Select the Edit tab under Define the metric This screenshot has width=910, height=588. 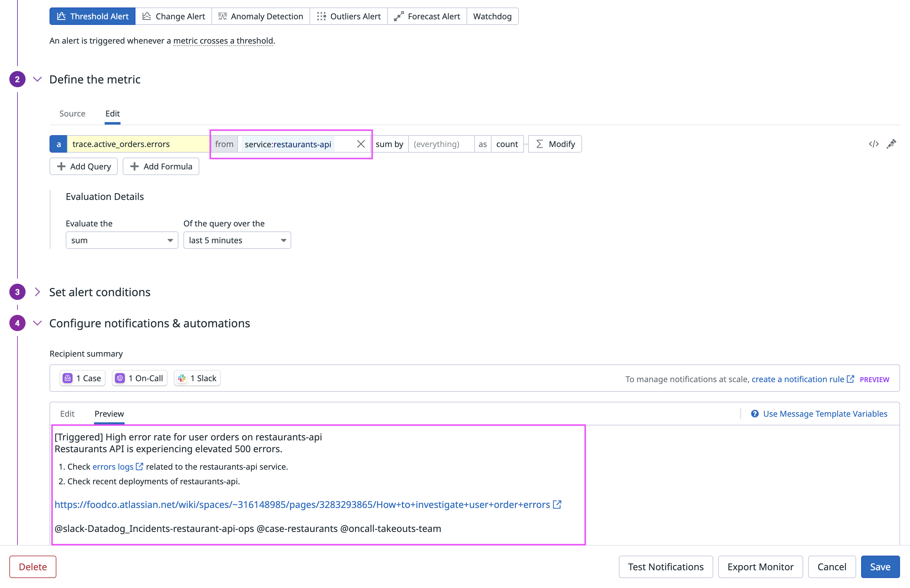click(x=113, y=113)
